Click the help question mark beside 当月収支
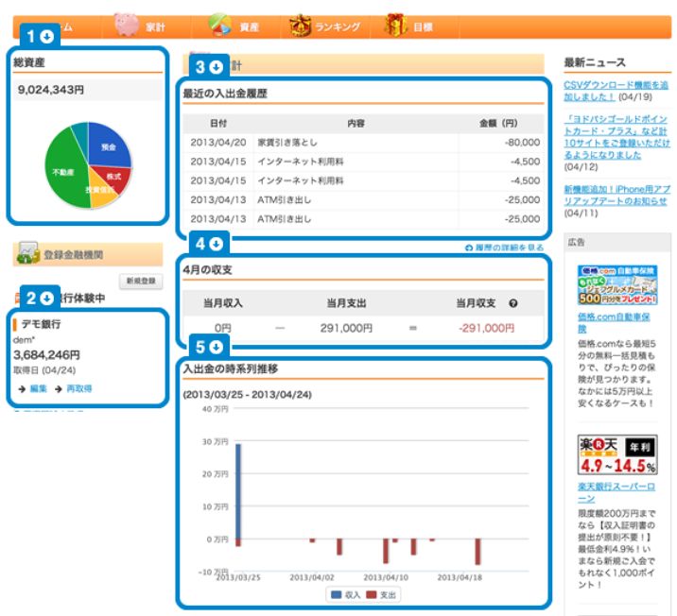677x616 pixels. point(513,303)
